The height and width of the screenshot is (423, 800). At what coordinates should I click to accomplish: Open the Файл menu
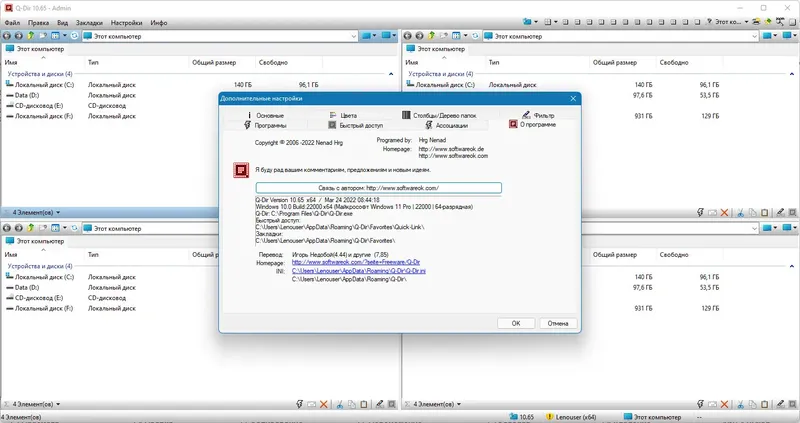12,23
